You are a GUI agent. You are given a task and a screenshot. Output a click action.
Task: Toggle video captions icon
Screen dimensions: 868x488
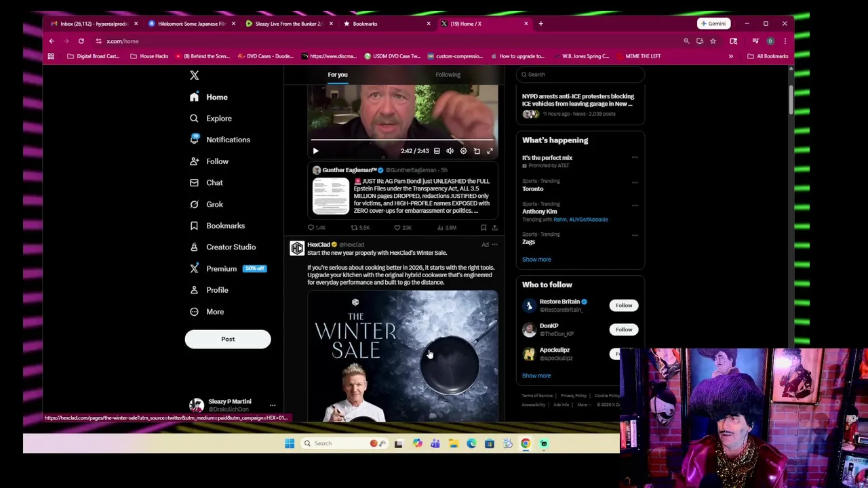pos(437,151)
